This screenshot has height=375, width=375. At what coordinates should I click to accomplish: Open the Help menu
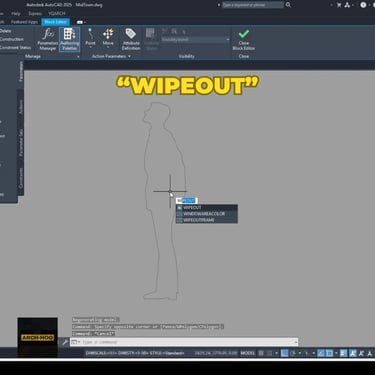coord(16,14)
